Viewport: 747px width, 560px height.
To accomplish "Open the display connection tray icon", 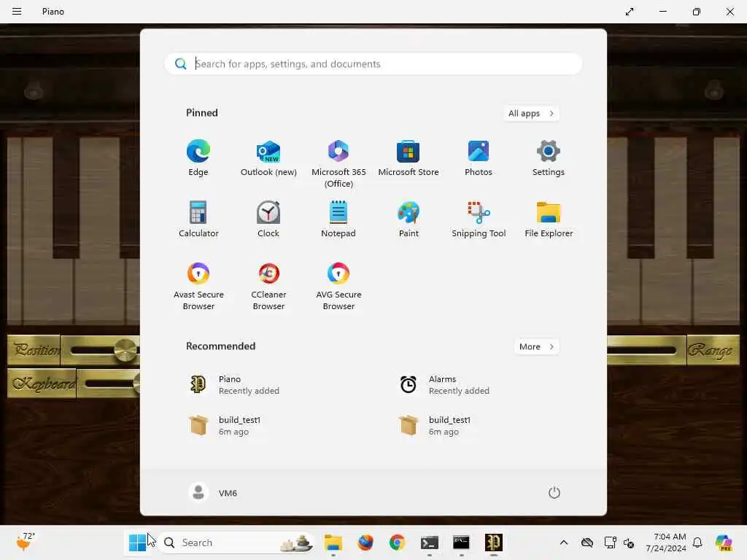I will click(x=610, y=542).
